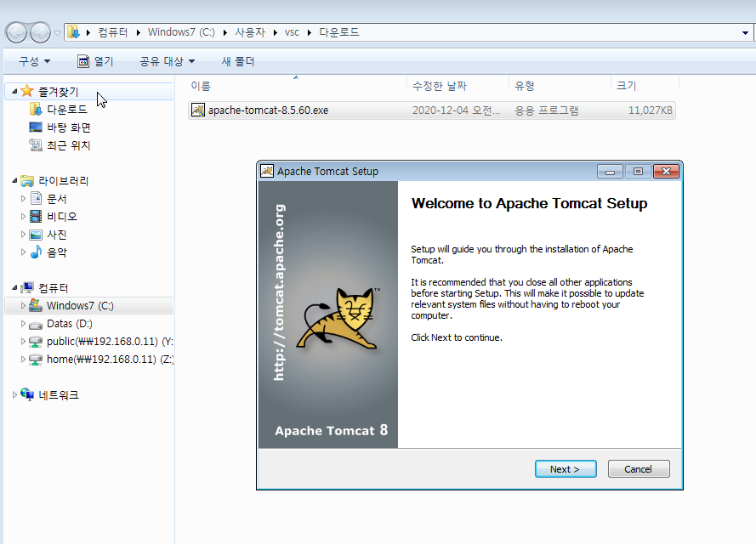756x544 pixels.
Task: Collapse the 라이브러리 tree section
Action: tap(14, 181)
